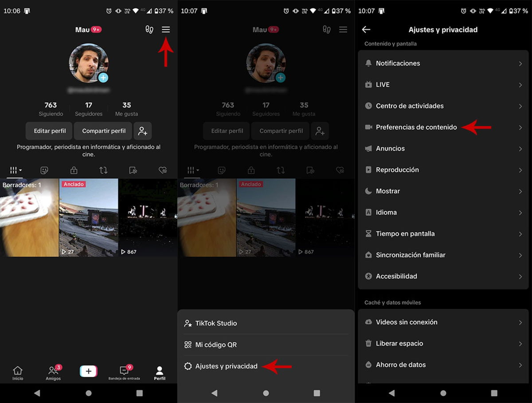Open the 763 Siguiendo list on left screen

(x=51, y=109)
